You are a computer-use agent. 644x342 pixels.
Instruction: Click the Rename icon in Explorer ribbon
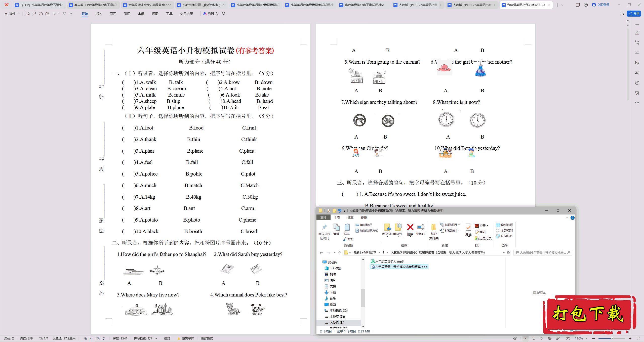(421, 230)
